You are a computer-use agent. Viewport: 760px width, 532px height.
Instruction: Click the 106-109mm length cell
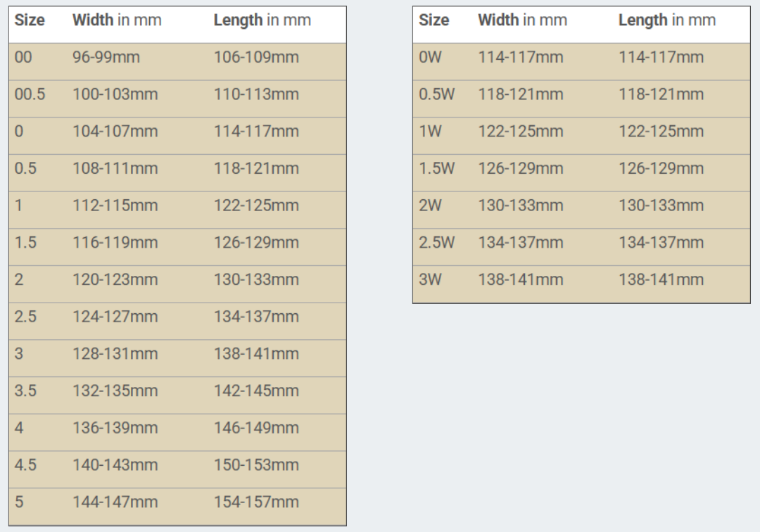pyautogui.click(x=256, y=58)
